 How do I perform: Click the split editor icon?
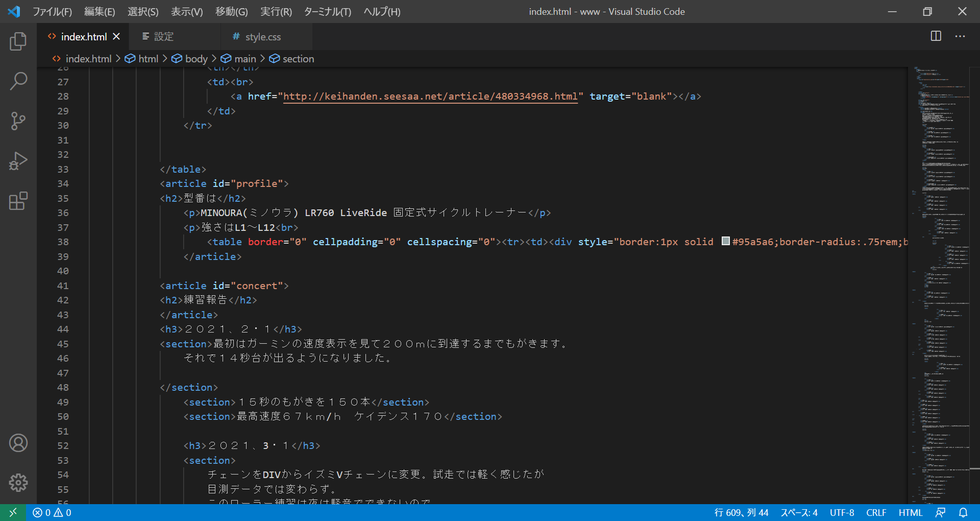coord(936,36)
